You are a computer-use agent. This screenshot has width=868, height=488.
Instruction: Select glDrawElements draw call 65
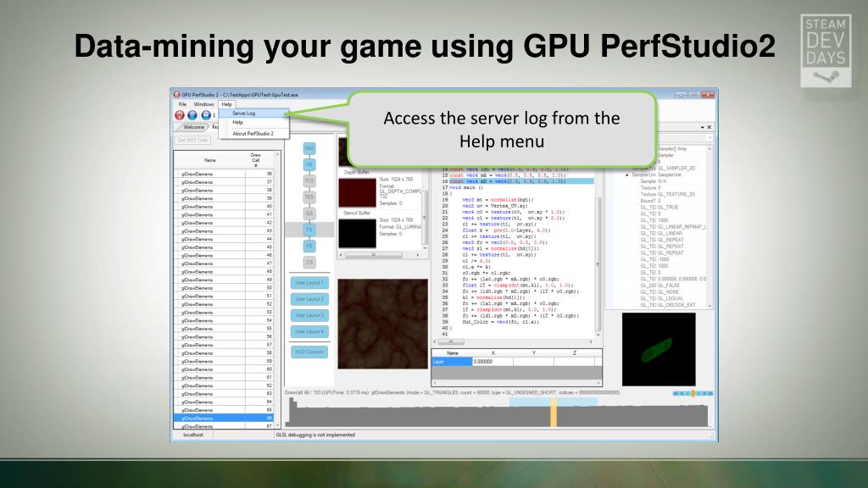click(224, 410)
